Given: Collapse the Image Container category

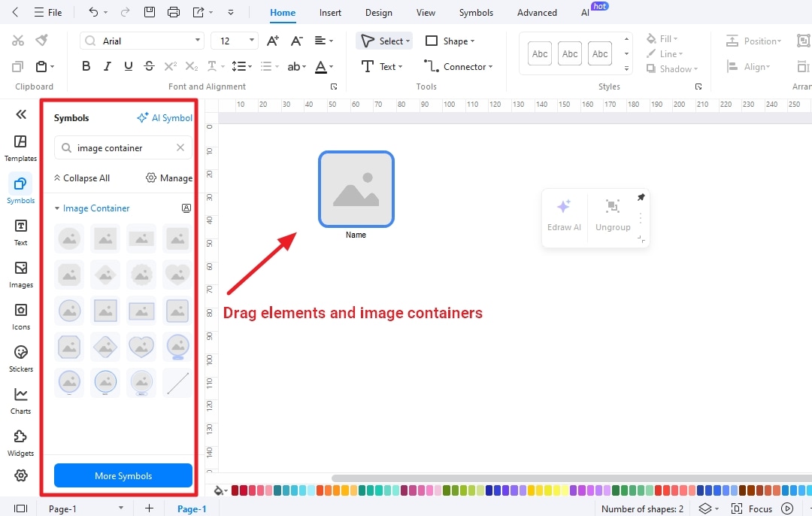Looking at the screenshot, I should point(56,208).
